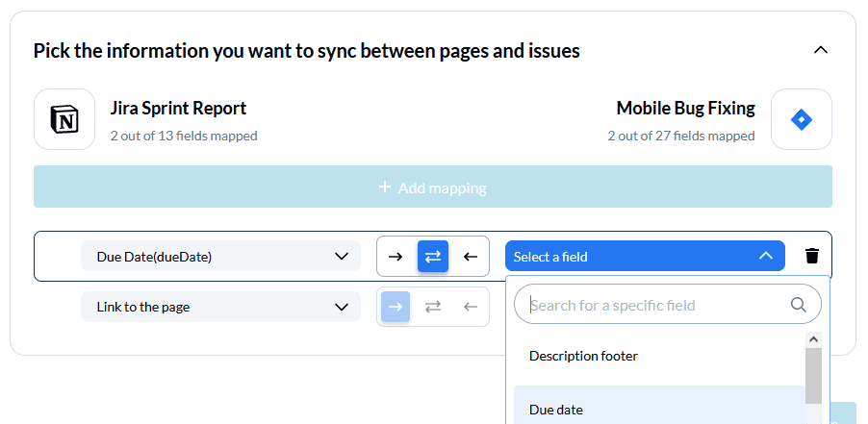The width and height of the screenshot is (868, 424).
Task: Choose two-way sync for Link to the page
Action: (x=432, y=307)
